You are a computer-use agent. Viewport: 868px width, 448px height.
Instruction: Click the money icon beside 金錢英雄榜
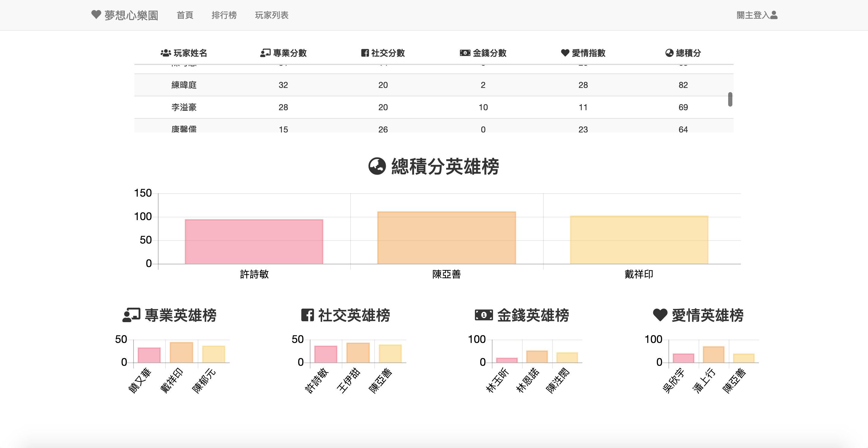click(483, 315)
